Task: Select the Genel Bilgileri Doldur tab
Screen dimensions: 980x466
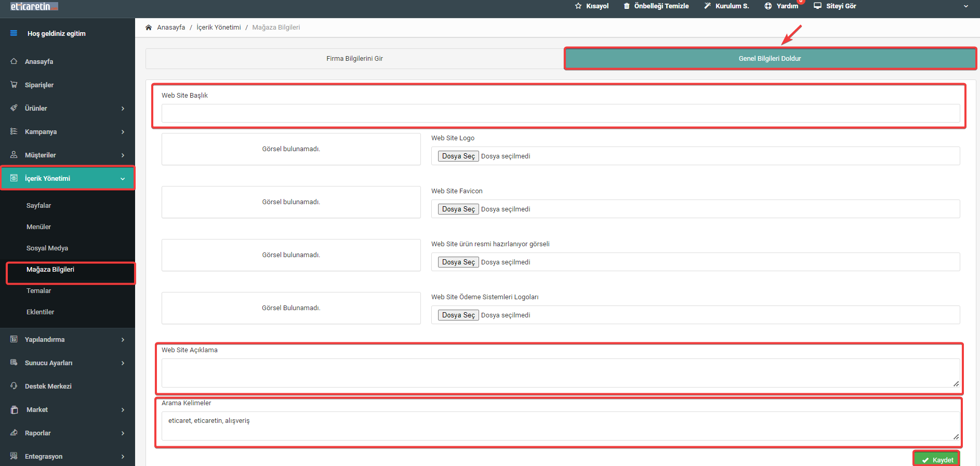Action: point(770,59)
